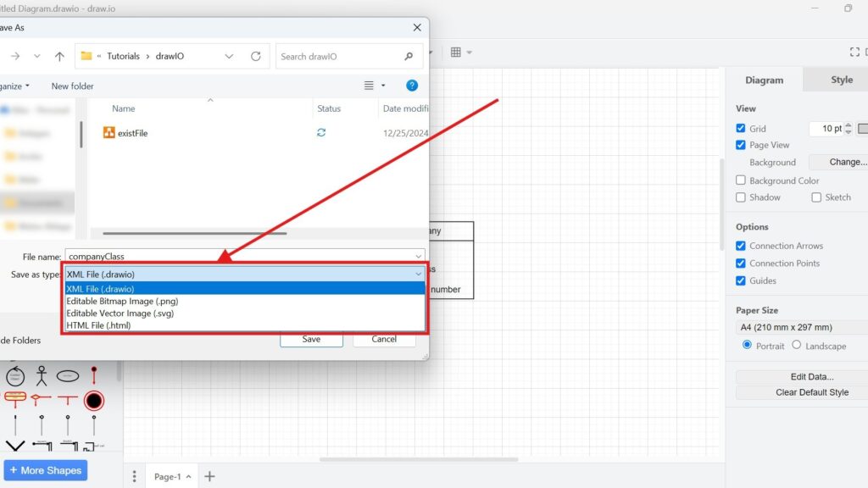Open the Page-1 tab menu
The width and height of the screenshot is (868, 488).
point(188,476)
